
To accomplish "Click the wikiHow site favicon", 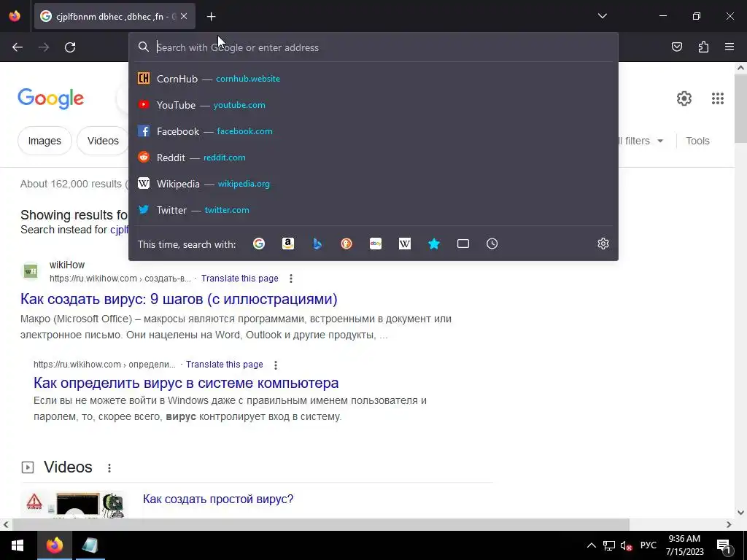I will click(x=31, y=271).
